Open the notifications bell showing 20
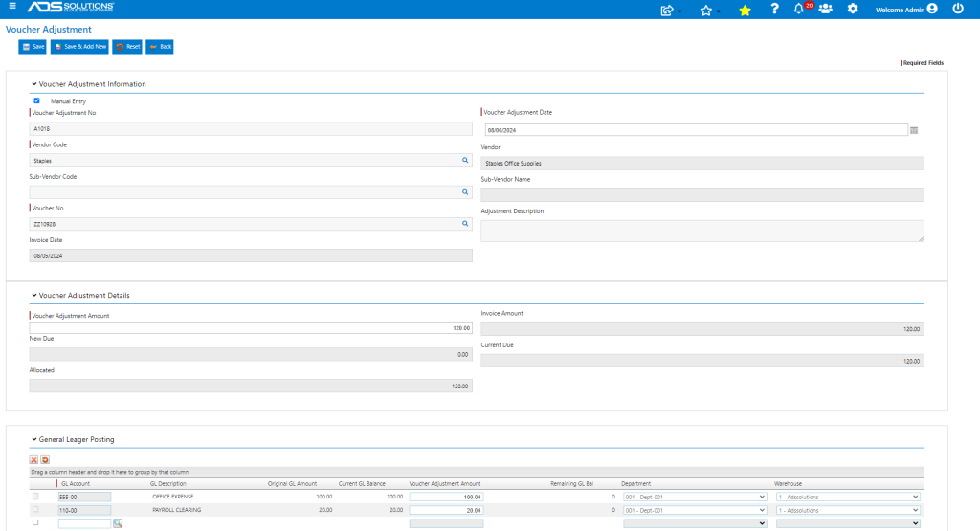 click(x=803, y=8)
